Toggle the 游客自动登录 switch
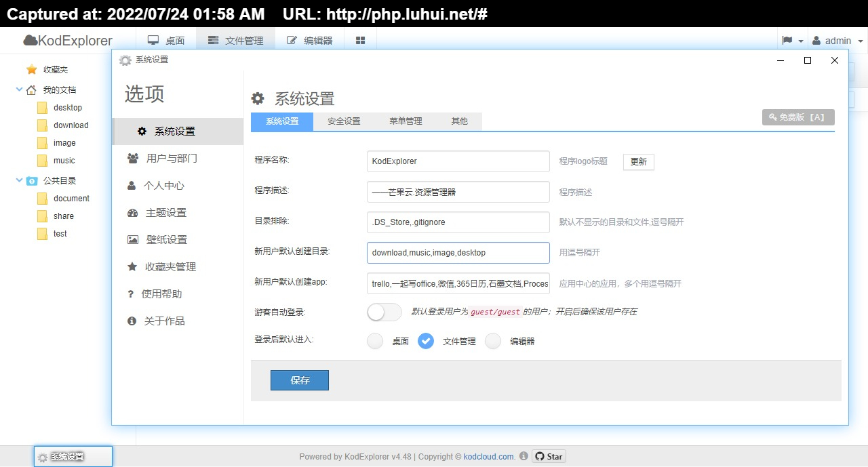The height and width of the screenshot is (467, 868). coord(384,312)
